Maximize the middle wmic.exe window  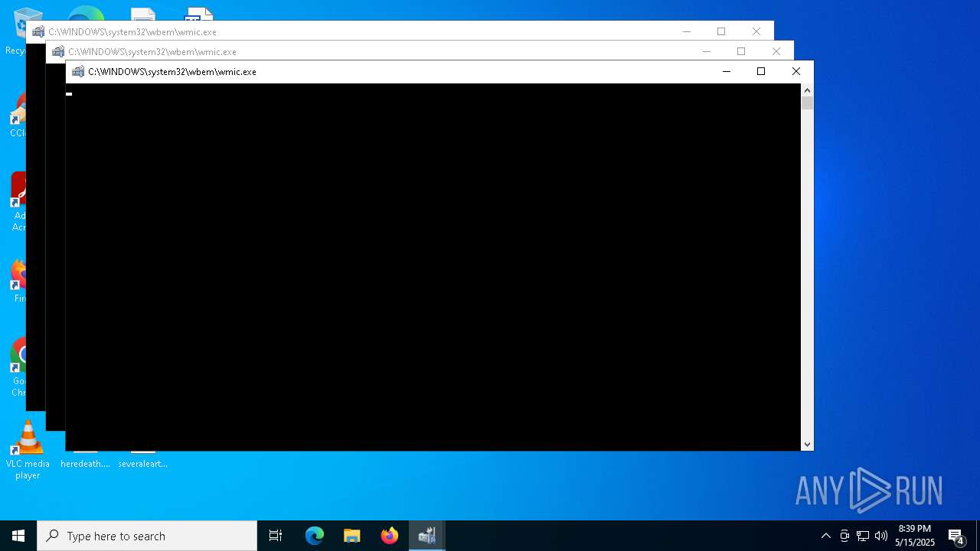741,51
